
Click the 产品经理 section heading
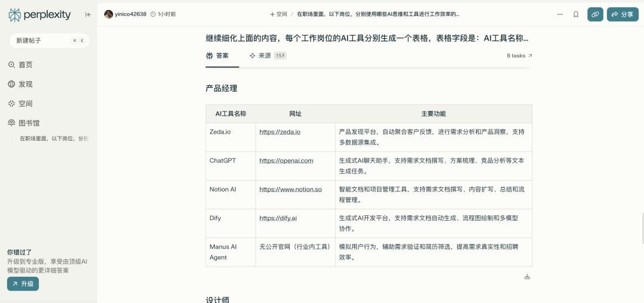(x=221, y=88)
